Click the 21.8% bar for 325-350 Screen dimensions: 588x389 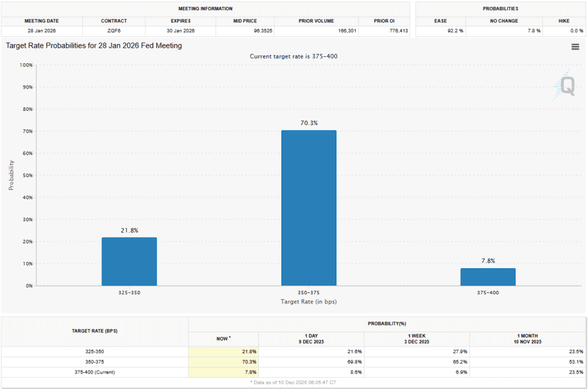(x=129, y=261)
